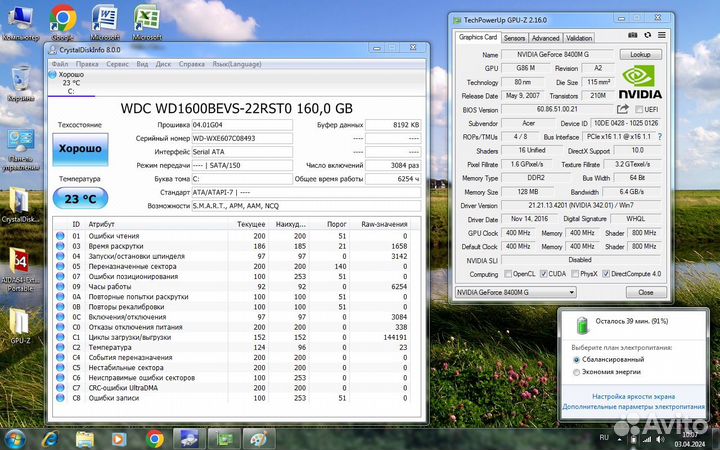This screenshot has height=450, width=720.
Task: Open Настройка яркости экрана link
Action: (633, 396)
